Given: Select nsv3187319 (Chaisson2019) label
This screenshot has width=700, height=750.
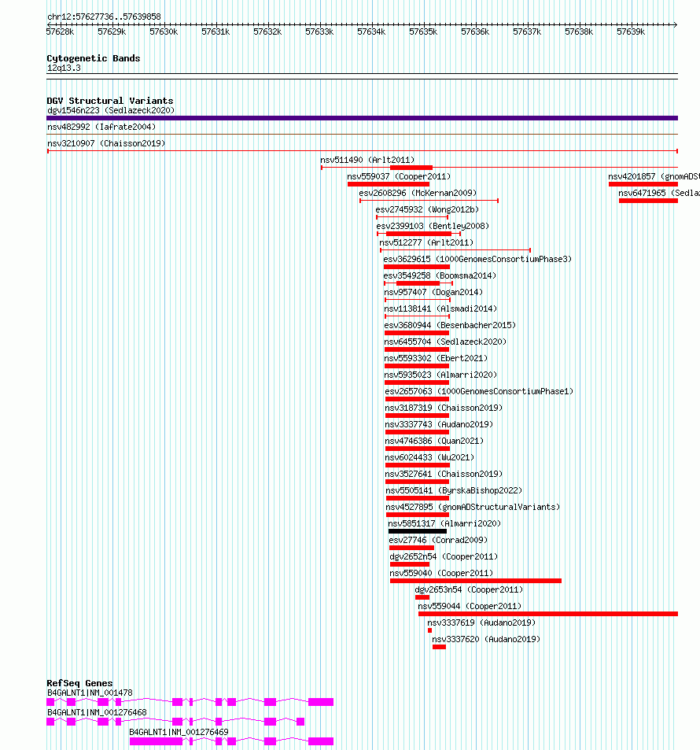Looking at the screenshot, I should (444, 408).
